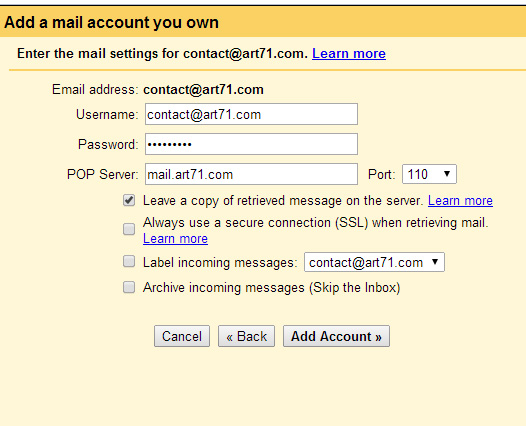This screenshot has width=526, height=426.
Task: Enable the always use SSL checkbox
Action: click(x=129, y=229)
